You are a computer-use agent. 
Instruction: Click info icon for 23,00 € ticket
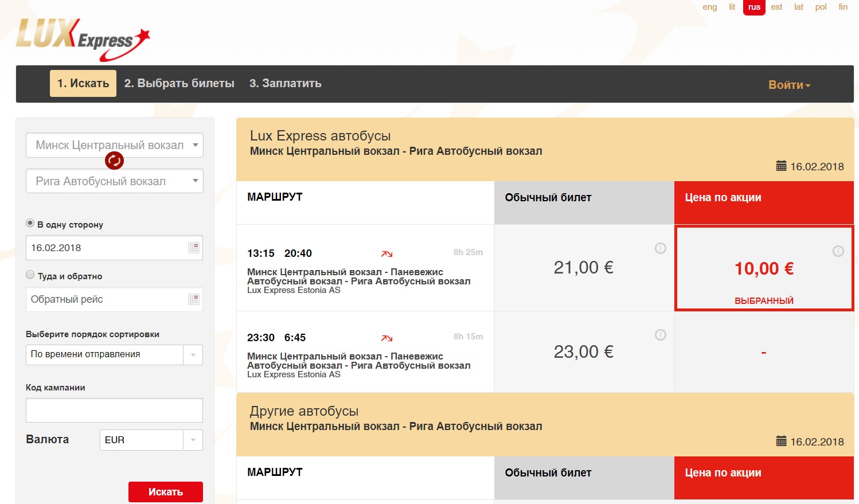661,335
